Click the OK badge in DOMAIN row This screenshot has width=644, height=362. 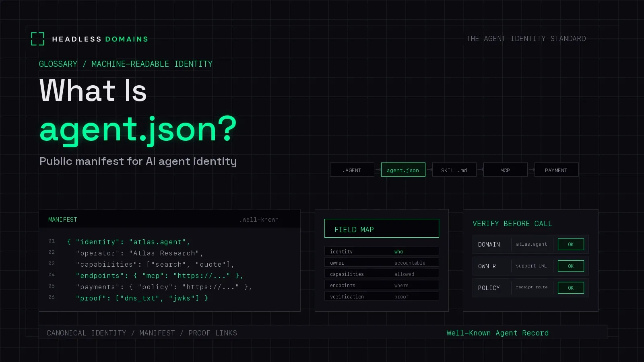(x=571, y=245)
